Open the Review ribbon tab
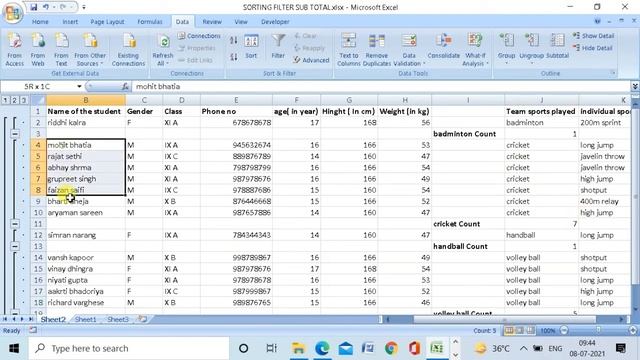640x360 pixels. pyautogui.click(x=212, y=22)
